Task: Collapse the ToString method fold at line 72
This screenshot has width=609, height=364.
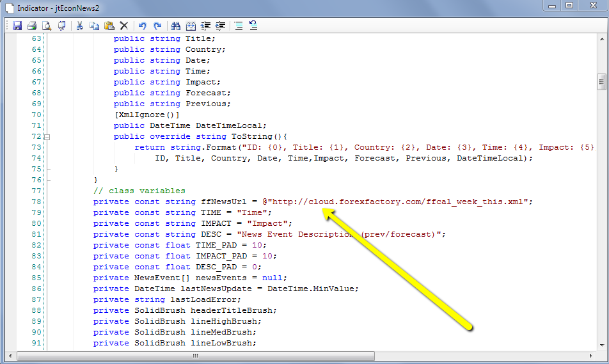Action: point(47,137)
